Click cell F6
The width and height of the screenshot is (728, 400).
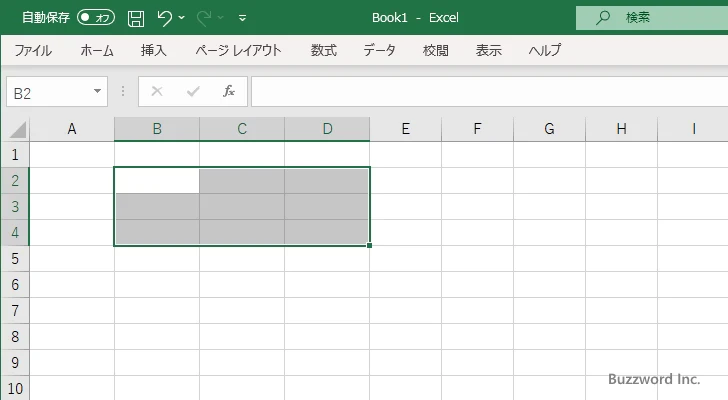pyautogui.click(x=477, y=284)
